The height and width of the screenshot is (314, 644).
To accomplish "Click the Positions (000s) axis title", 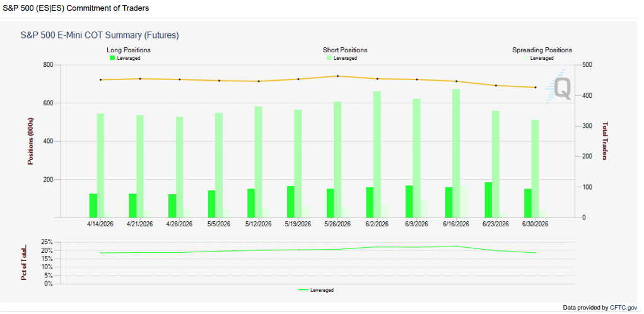I will point(30,141).
